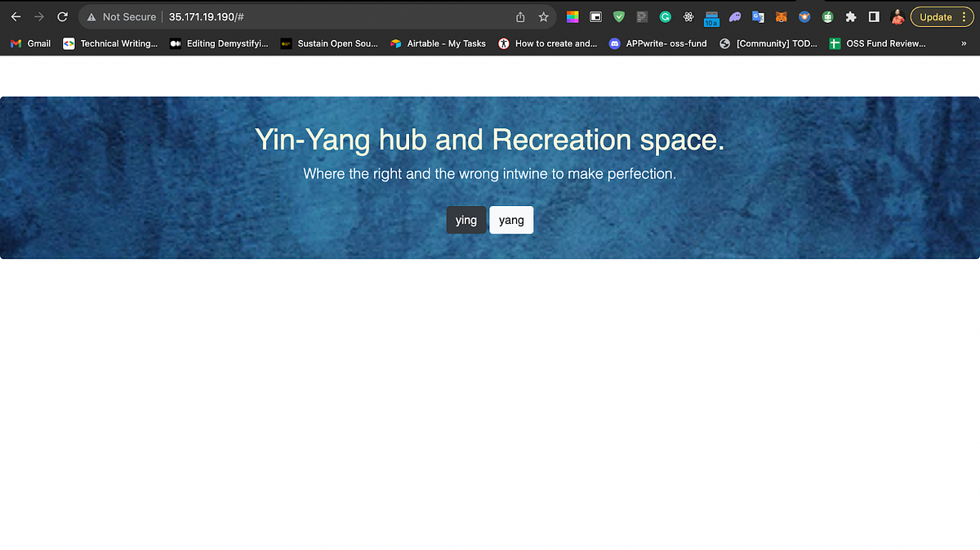This screenshot has width=980, height=550.
Task: Bookmark this page using the star icon
Action: coord(541,16)
